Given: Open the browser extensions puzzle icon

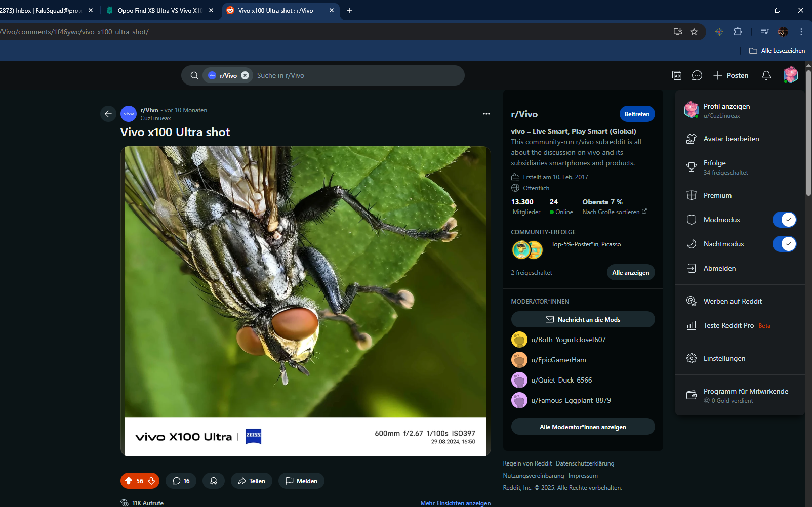Looking at the screenshot, I should (738, 32).
